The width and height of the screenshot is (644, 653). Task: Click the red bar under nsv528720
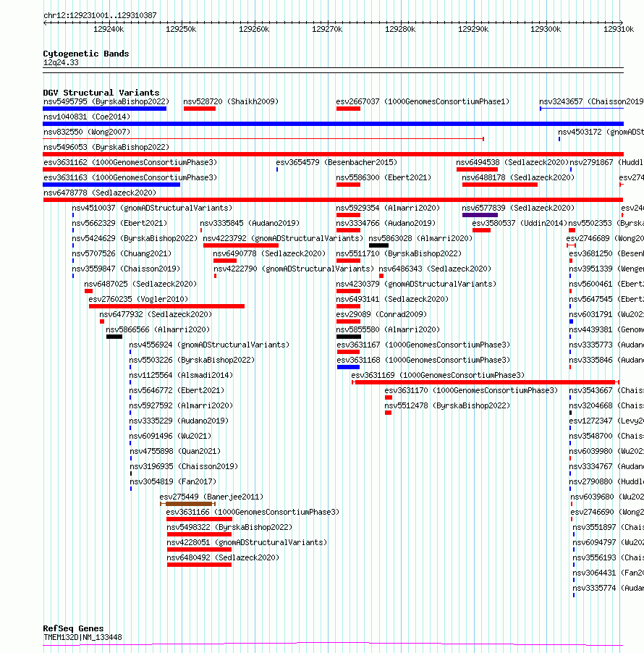pos(200,109)
